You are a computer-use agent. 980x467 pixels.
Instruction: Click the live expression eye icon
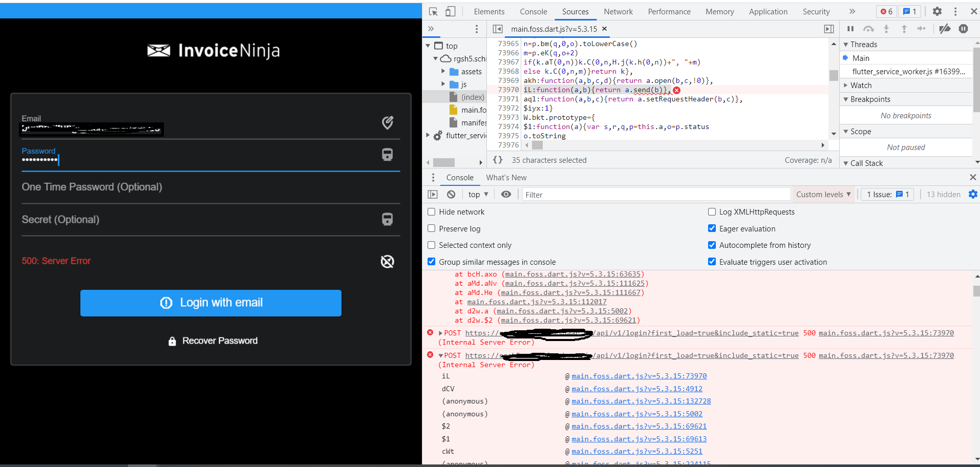(506, 195)
